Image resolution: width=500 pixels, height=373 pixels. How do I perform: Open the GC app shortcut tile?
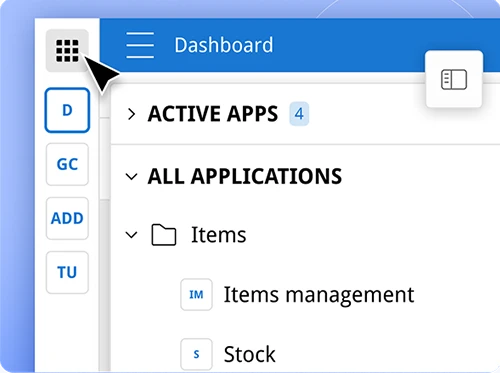click(67, 164)
